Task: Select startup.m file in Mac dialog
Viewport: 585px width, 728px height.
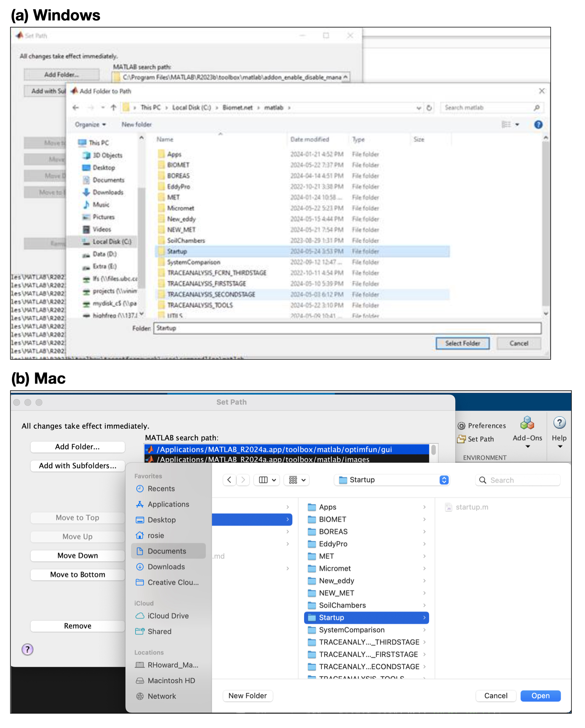Action: click(x=467, y=507)
